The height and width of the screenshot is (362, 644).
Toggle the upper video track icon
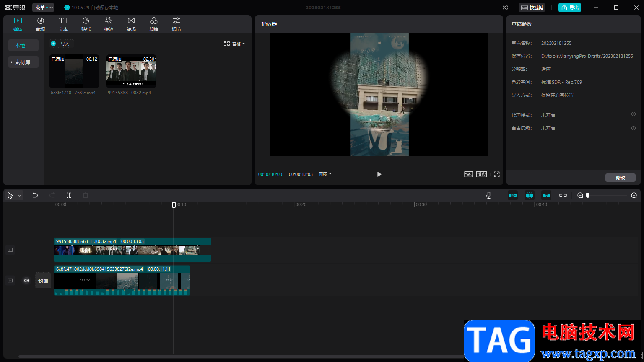(10, 250)
